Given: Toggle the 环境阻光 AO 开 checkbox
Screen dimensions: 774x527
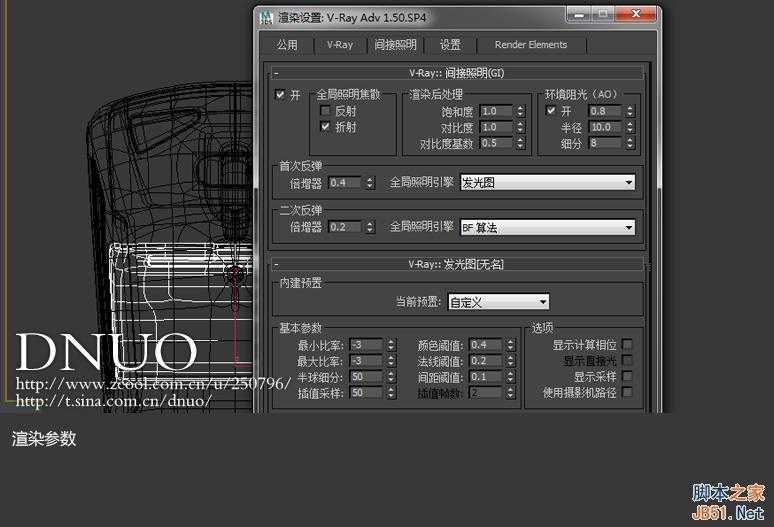Looking at the screenshot, I should point(551,111).
